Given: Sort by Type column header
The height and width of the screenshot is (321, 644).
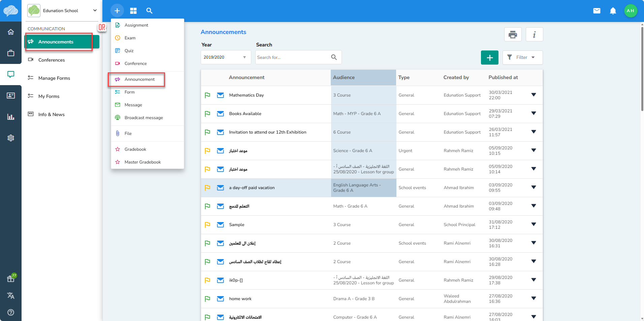Looking at the screenshot, I should coord(404,77).
